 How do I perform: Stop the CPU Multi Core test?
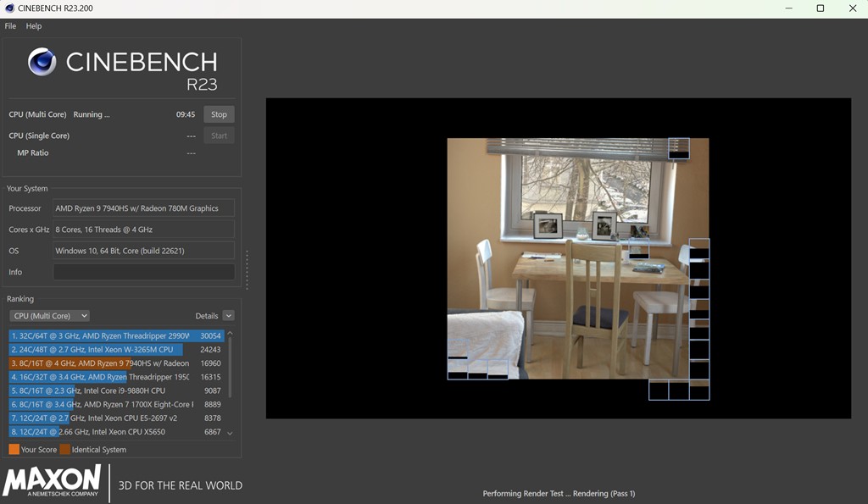point(219,114)
